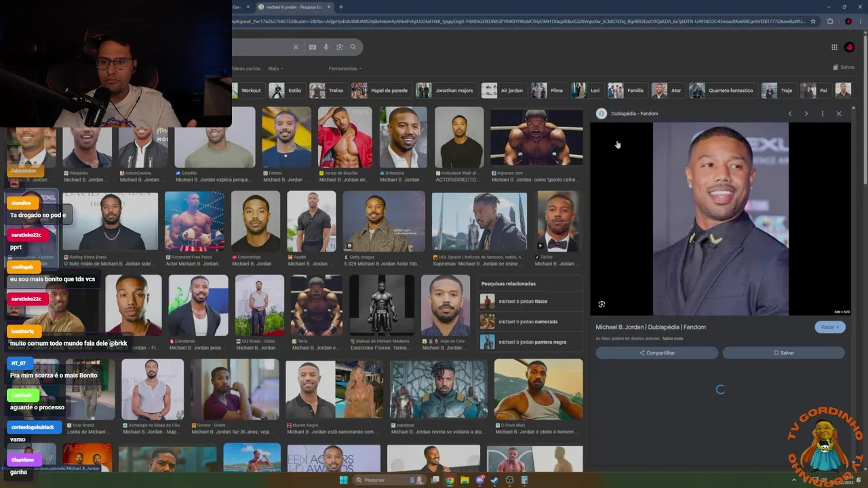The height and width of the screenshot is (488, 868).
Task: Start voice search with microphone icon
Action: (326, 47)
